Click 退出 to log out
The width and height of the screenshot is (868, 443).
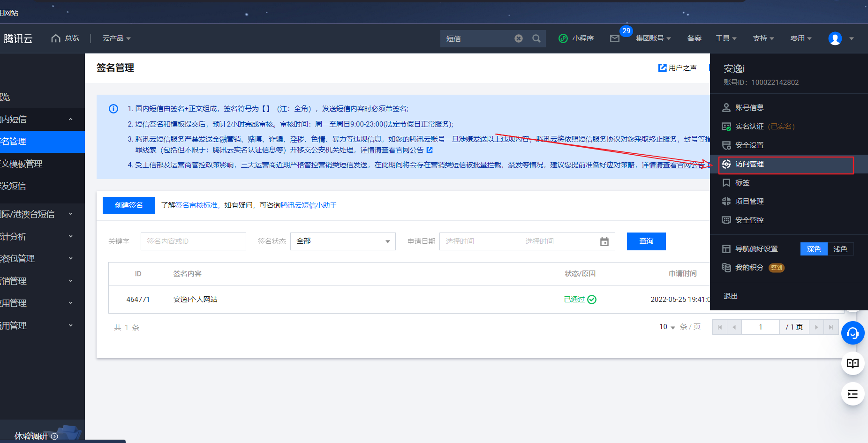[x=731, y=296]
